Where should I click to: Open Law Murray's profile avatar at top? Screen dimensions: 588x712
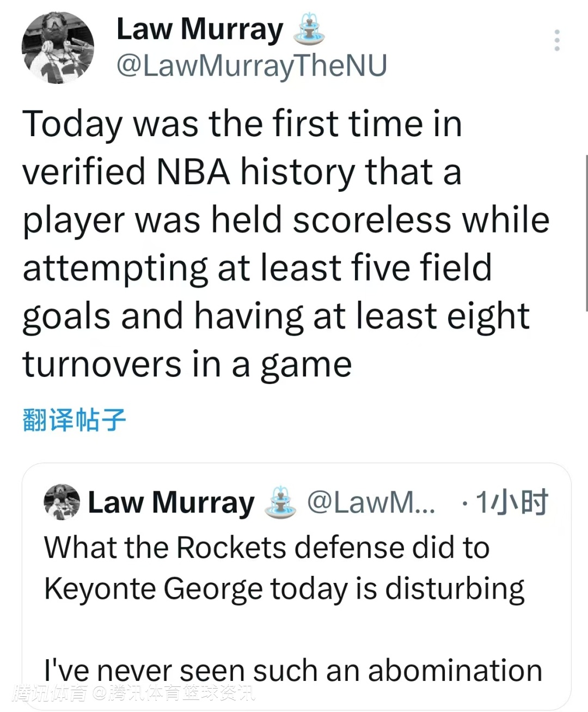click(58, 48)
